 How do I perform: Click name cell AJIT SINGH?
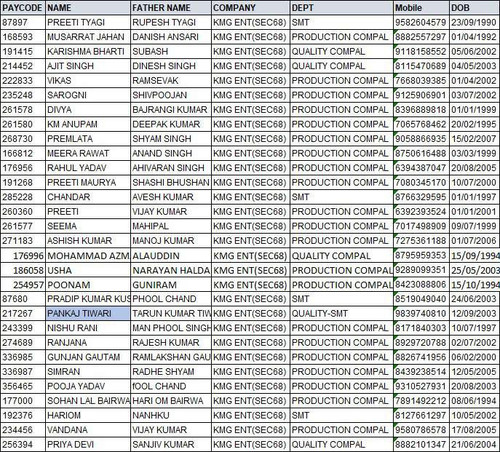(x=88, y=66)
